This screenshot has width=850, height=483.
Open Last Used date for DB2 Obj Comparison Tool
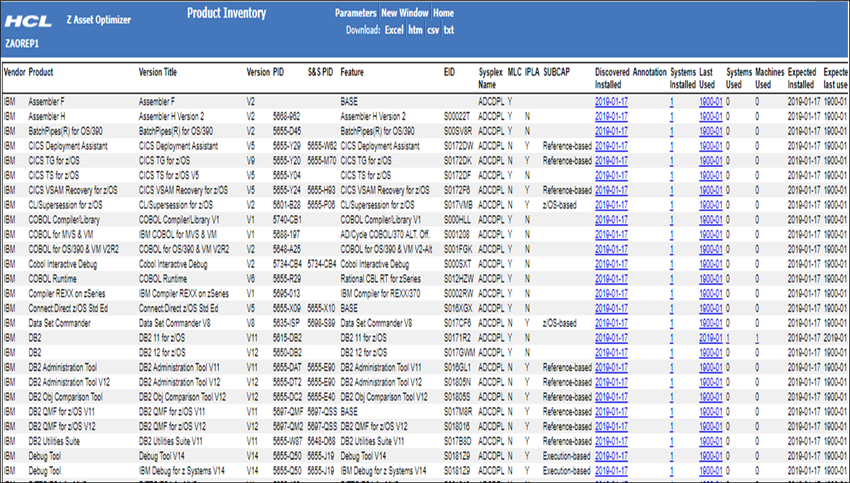711,397
